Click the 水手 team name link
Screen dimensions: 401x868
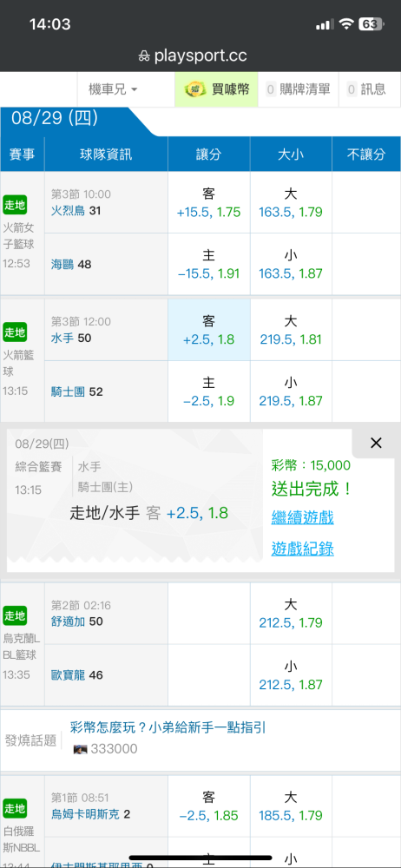tap(62, 338)
